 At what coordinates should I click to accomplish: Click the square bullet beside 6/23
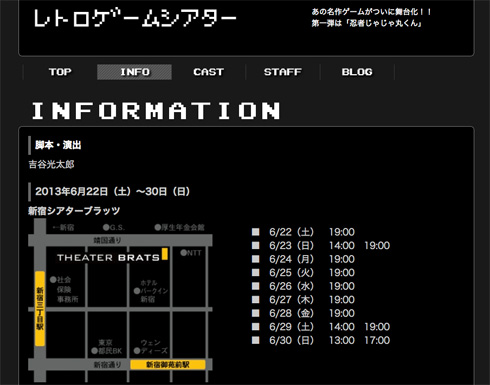tap(256, 245)
